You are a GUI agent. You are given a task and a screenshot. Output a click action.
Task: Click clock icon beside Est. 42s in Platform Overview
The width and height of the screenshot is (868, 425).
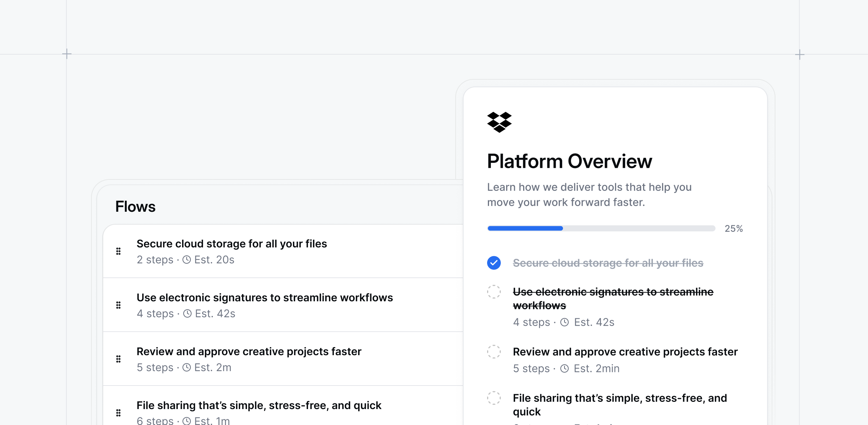click(x=565, y=322)
